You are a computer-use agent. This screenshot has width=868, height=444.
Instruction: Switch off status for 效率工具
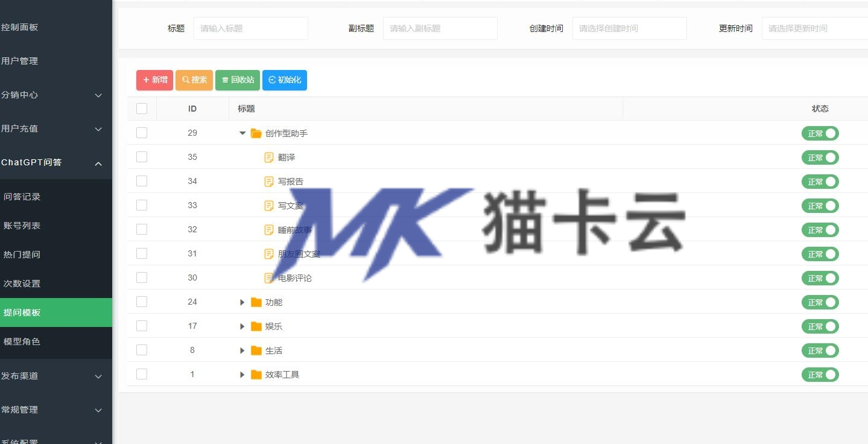point(820,375)
